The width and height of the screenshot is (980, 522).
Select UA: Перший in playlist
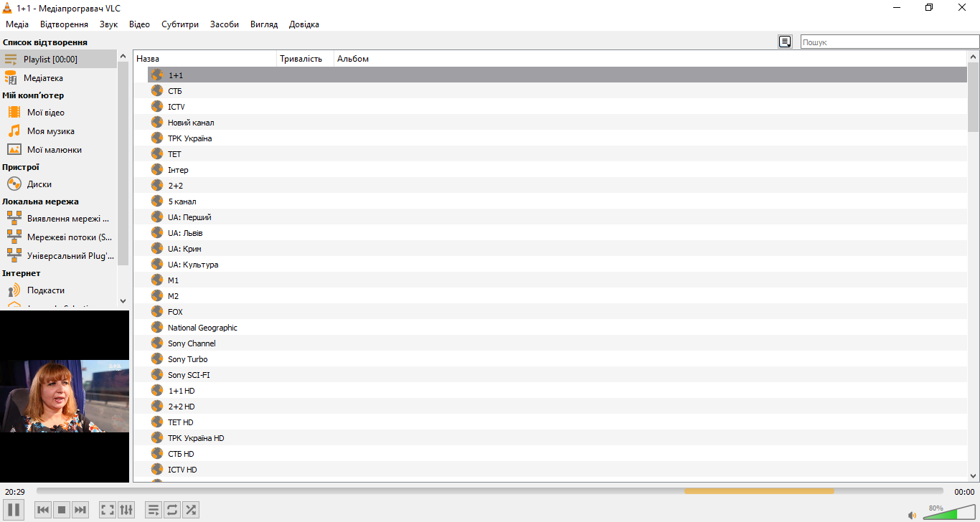coord(557,217)
